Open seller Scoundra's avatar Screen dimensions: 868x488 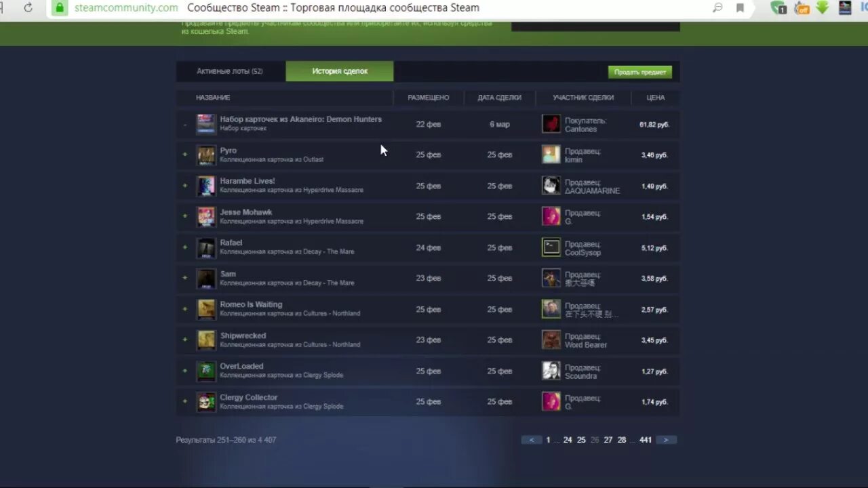[x=551, y=371]
